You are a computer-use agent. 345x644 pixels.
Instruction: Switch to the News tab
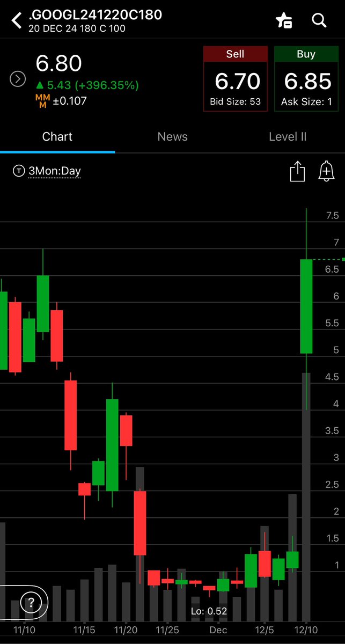[x=172, y=136]
